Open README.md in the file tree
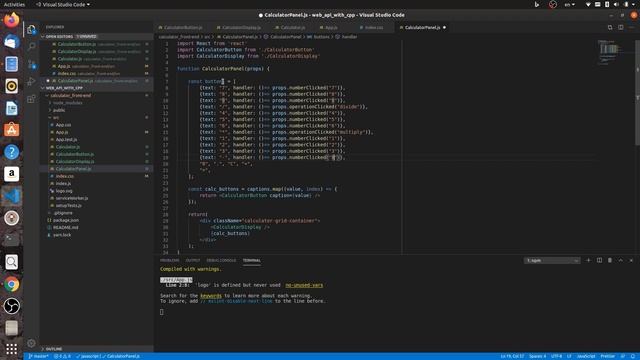640x360 pixels. [x=65, y=227]
